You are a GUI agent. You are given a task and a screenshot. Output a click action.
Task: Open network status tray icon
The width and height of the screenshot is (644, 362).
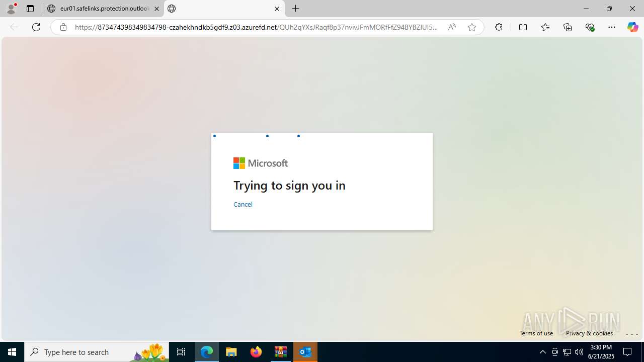coord(567,352)
